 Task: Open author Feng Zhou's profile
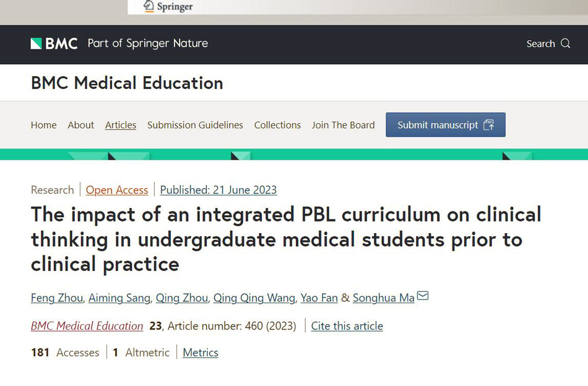(x=56, y=298)
